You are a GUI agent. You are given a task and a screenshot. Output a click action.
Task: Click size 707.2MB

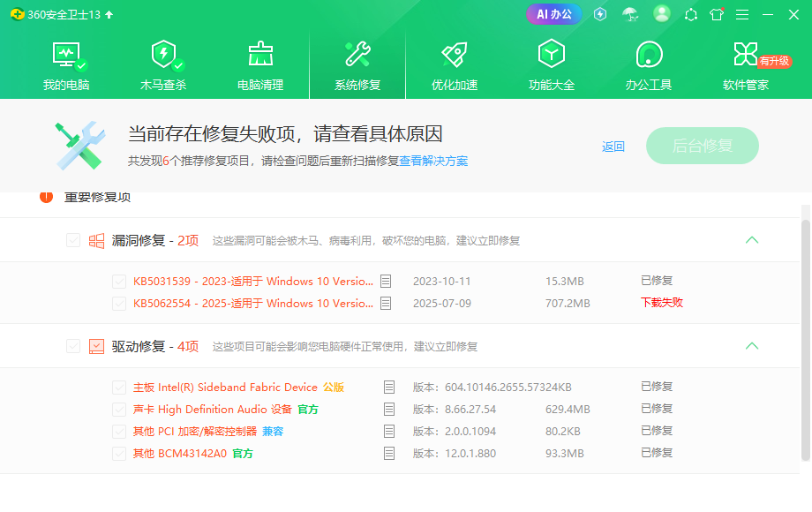pyautogui.click(x=568, y=304)
